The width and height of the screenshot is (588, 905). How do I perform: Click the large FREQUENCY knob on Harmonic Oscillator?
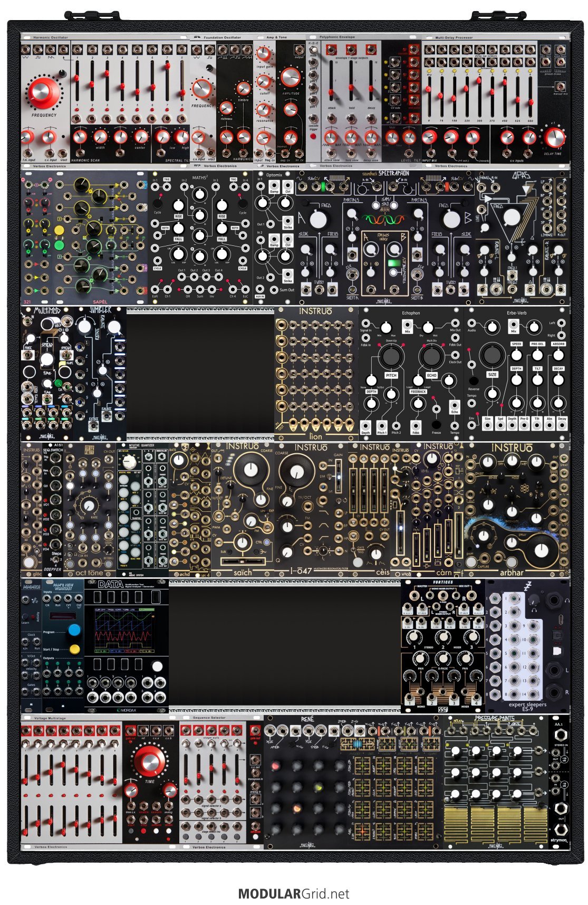pyautogui.click(x=43, y=92)
